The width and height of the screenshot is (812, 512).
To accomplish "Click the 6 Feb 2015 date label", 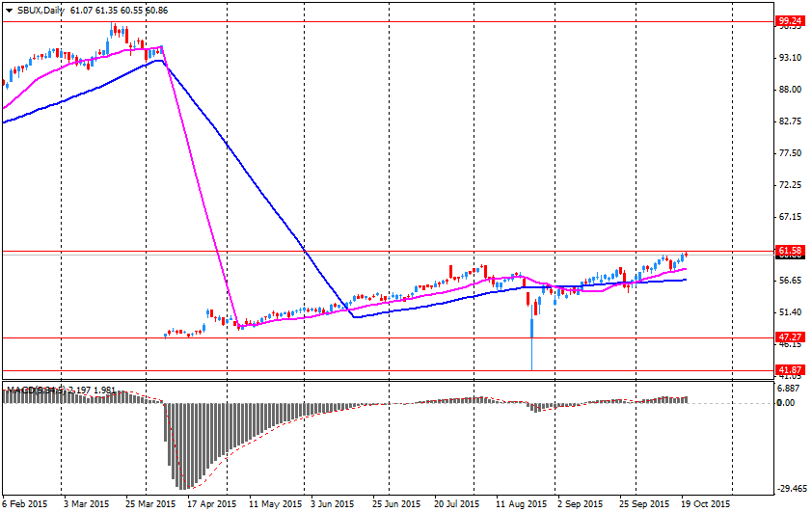I will (25, 503).
